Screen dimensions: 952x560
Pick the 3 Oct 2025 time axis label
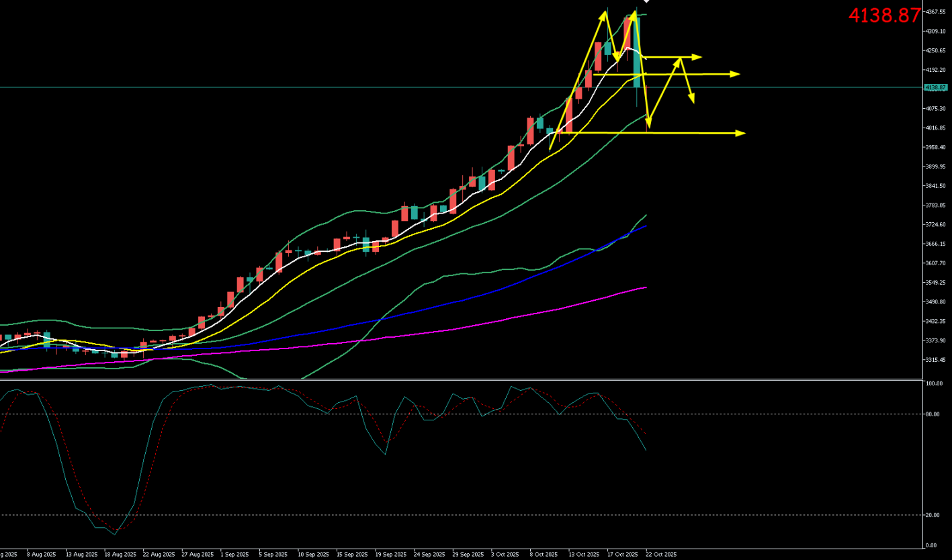pyautogui.click(x=505, y=555)
